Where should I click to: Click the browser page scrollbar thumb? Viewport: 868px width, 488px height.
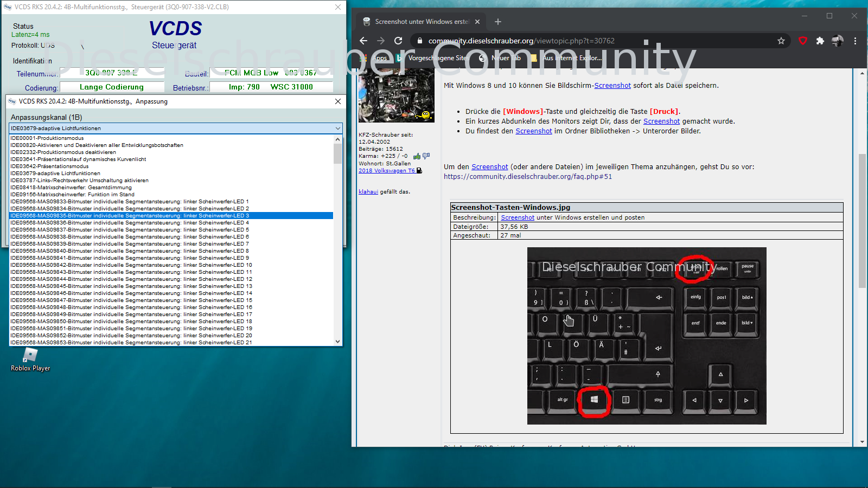863,221
